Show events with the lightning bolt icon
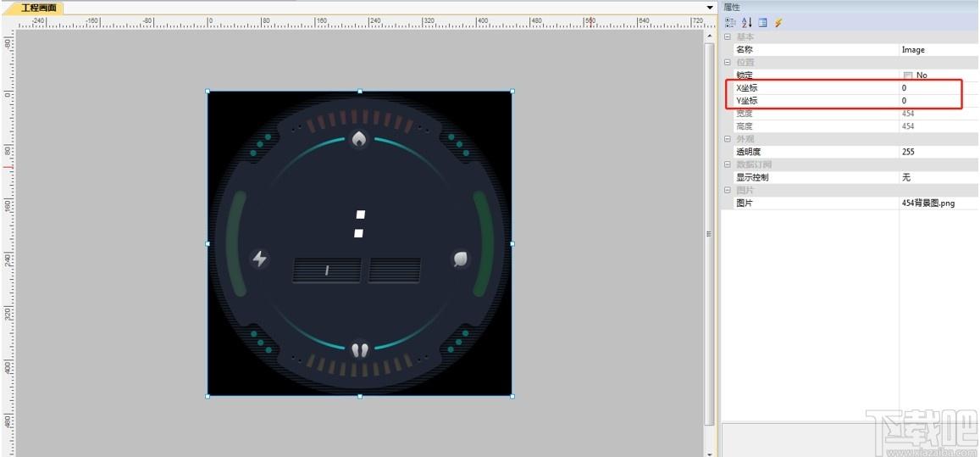The width and height of the screenshot is (980, 457). point(778,23)
